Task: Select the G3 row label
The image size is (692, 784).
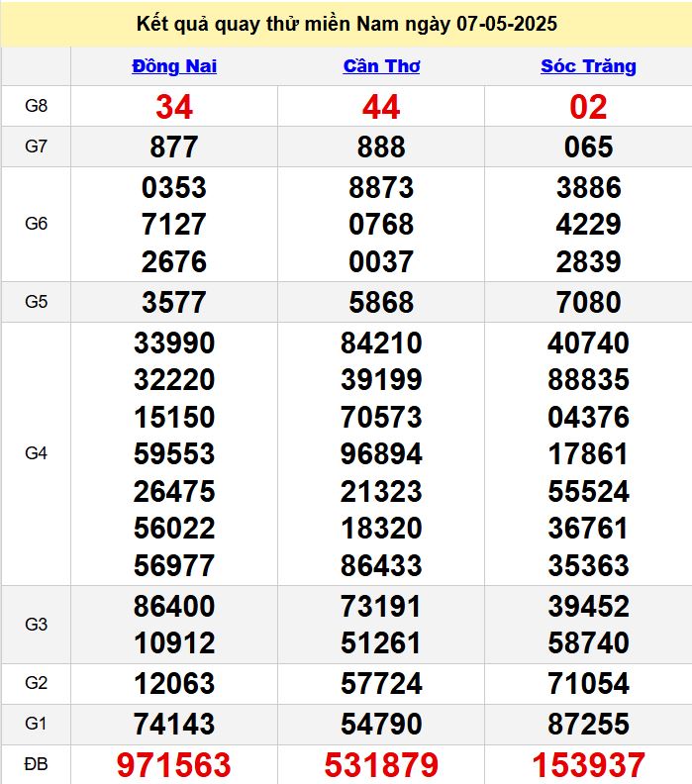Action: (36, 625)
